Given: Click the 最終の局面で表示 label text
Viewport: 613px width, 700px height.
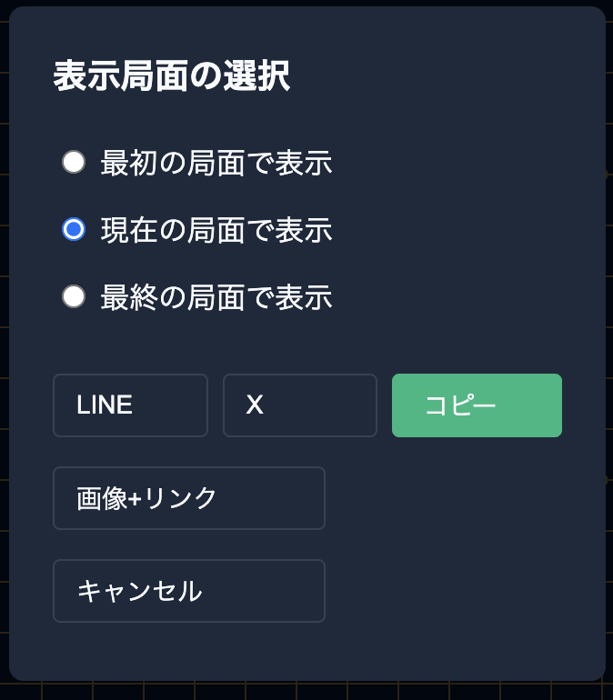Looking at the screenshot, I should (216, 297).
